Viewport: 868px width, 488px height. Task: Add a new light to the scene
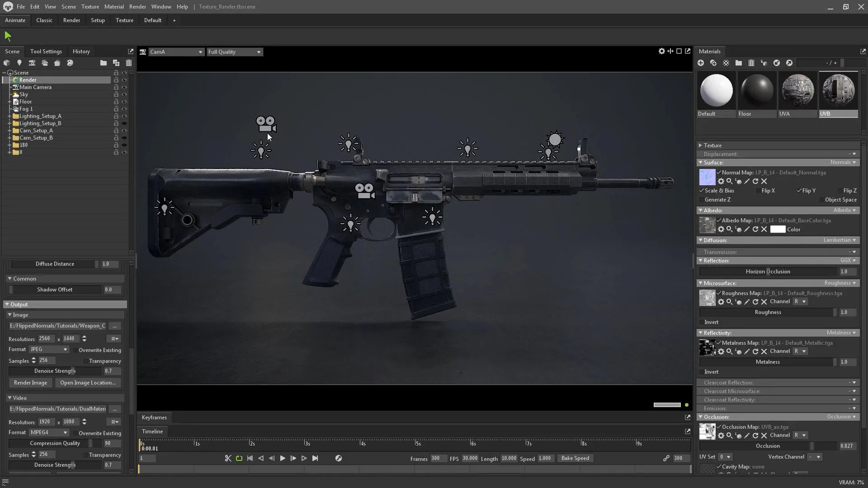(x=19, y=63)
